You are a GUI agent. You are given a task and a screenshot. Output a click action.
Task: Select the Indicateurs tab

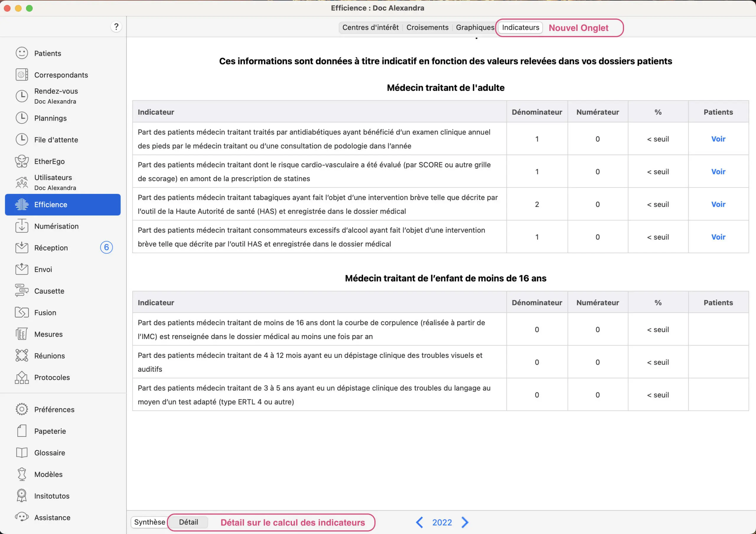tap(521, 27)
